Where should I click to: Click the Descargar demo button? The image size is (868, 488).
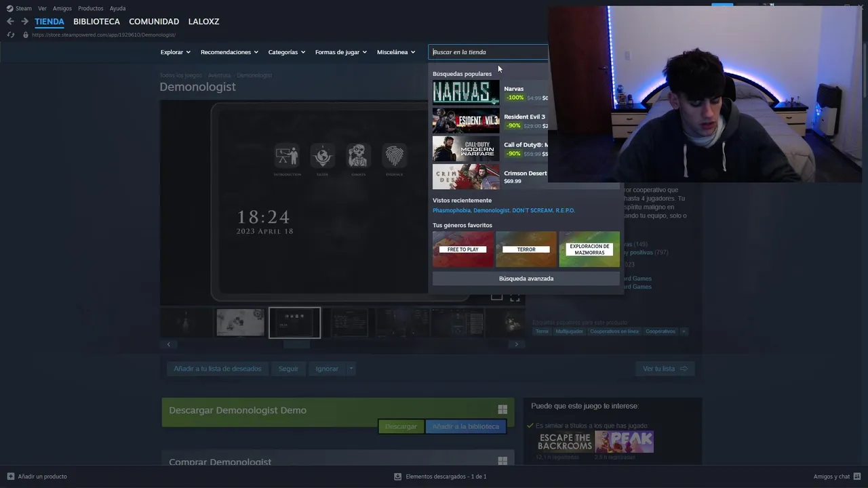[401, 426]
